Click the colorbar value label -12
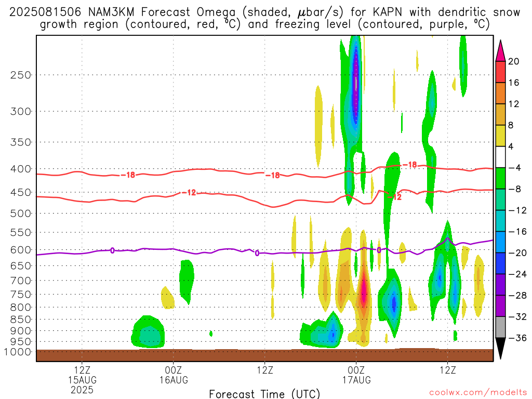The height and width of the screenshot is (399, 532). tap(517, 210)
